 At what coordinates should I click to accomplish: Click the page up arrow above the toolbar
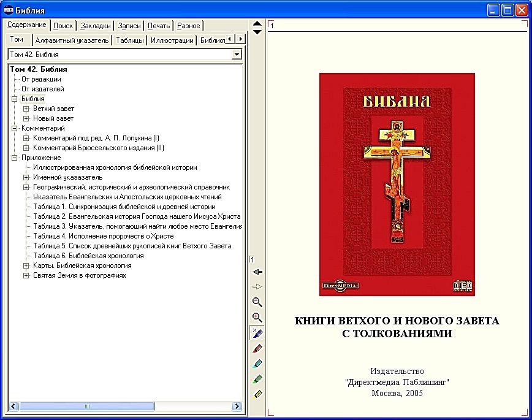pyautogui.click(x=257, y=23)
